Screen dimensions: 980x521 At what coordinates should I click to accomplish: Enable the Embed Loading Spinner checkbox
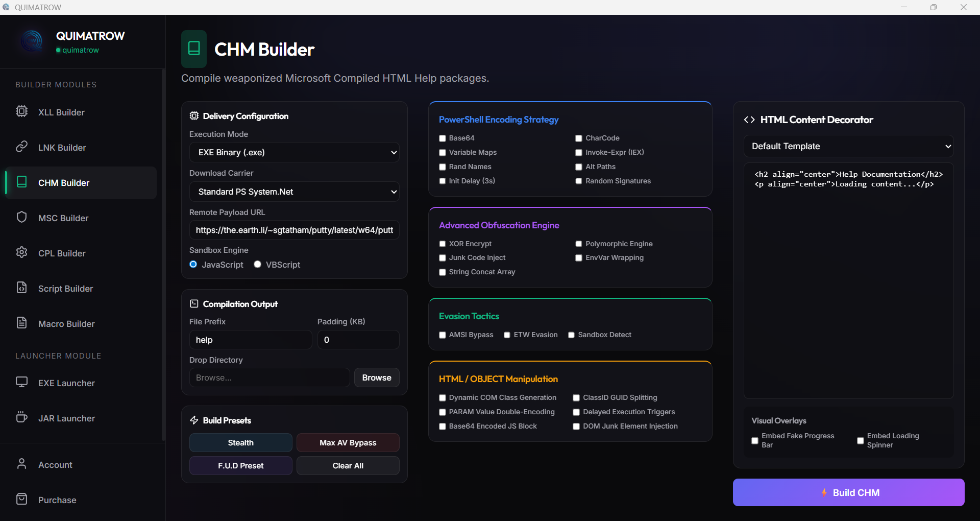point(860,440)
